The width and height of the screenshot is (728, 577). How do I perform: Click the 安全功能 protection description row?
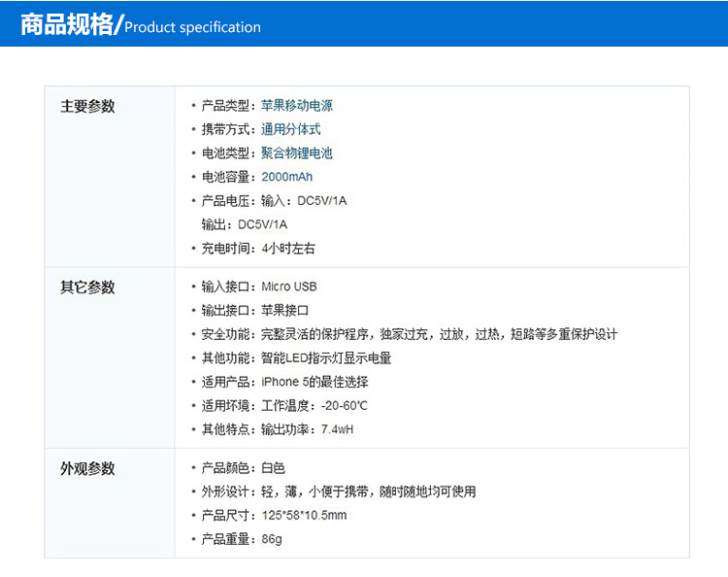click(410, 334)
